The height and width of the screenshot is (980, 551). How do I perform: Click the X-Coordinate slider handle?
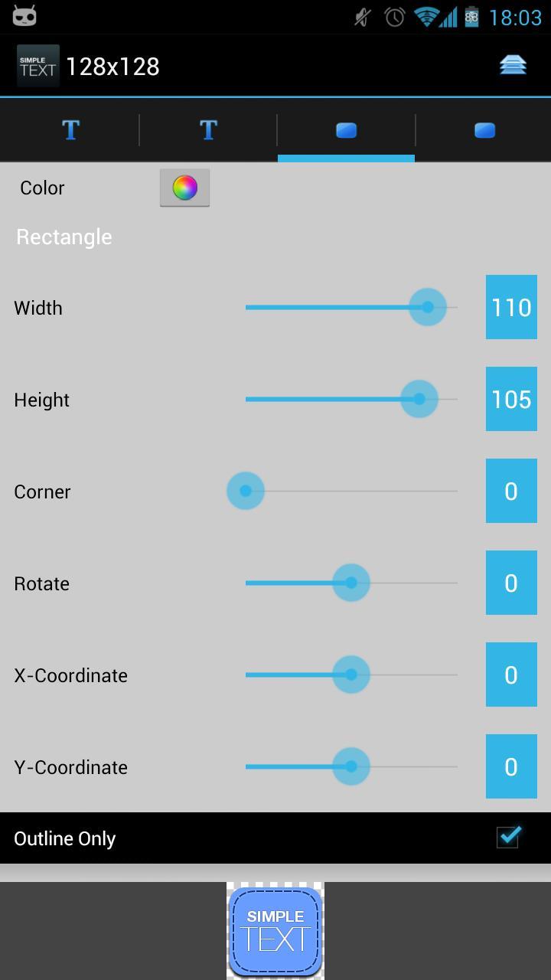[351, 675]
